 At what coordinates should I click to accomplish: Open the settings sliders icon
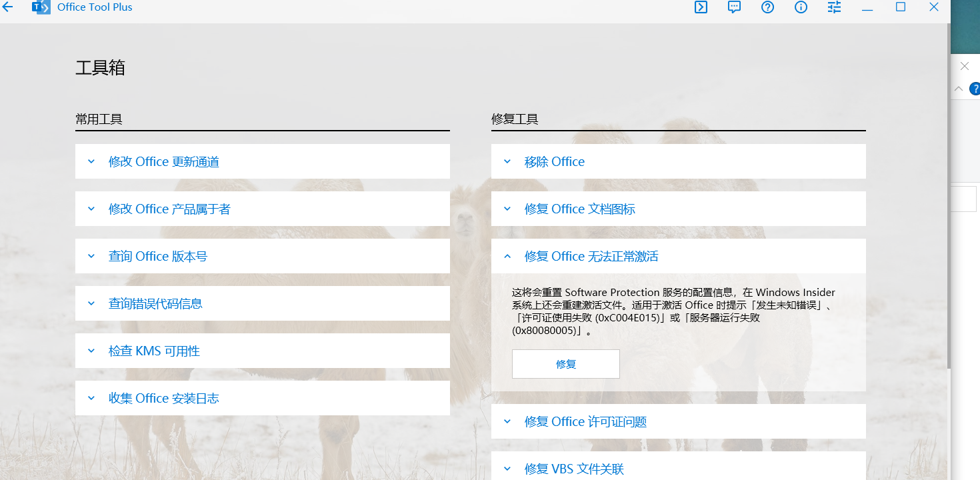834,7
